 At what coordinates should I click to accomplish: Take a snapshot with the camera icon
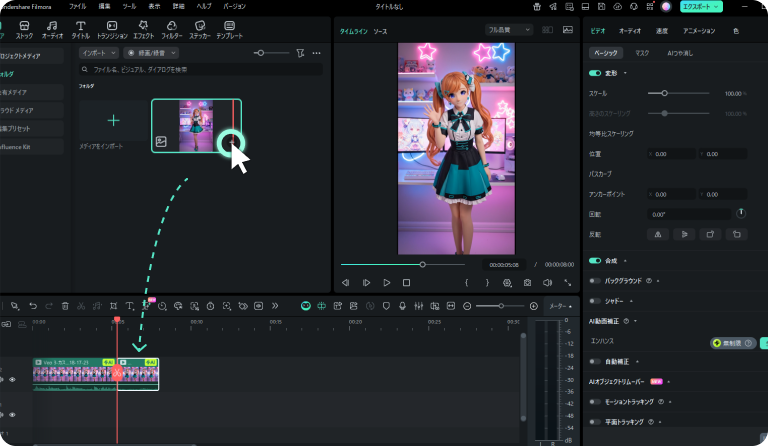tap(527, 283)
